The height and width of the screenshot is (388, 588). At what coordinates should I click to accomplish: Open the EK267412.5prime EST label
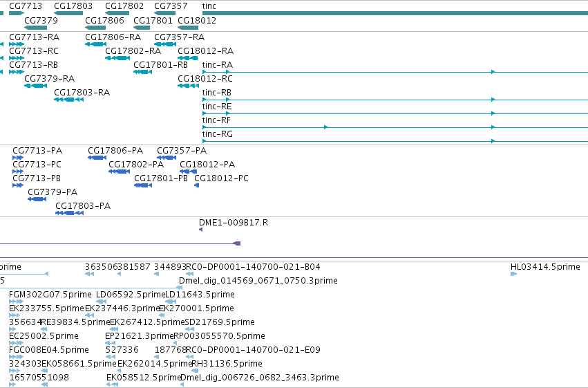(147, 323)
